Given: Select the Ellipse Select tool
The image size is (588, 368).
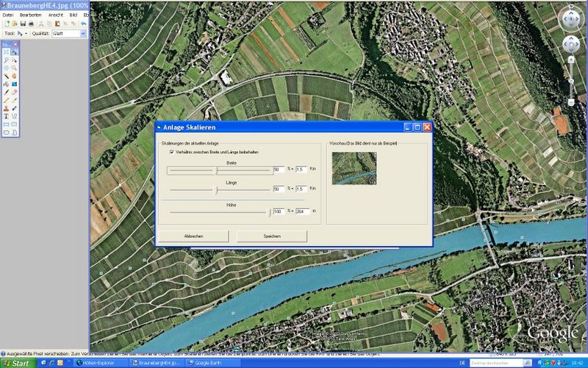Looking at the screenshot, I should click(6, 68).
